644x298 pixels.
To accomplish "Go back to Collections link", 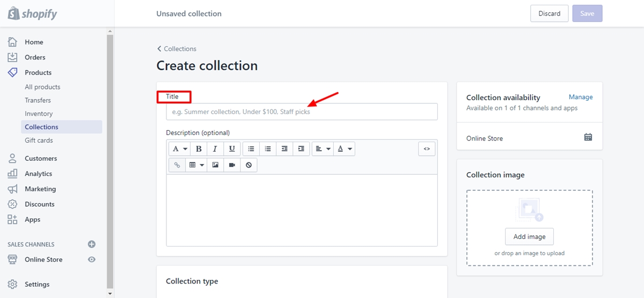I will 177,49.
